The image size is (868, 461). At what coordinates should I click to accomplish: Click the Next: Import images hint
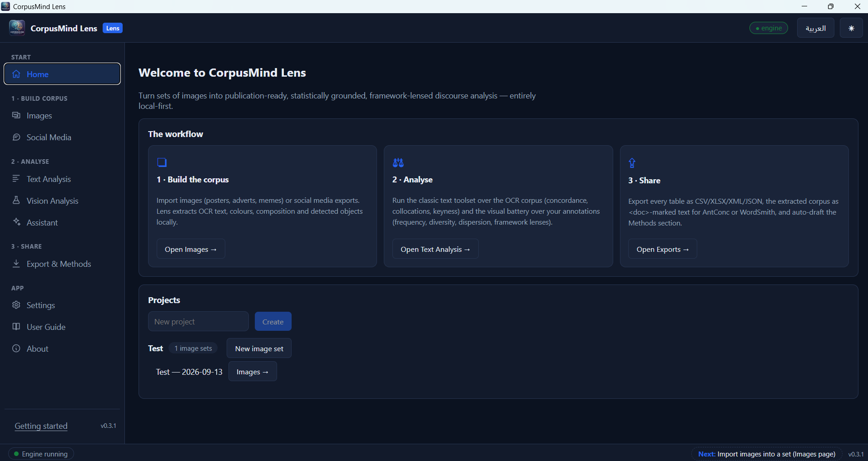[766, 454]
